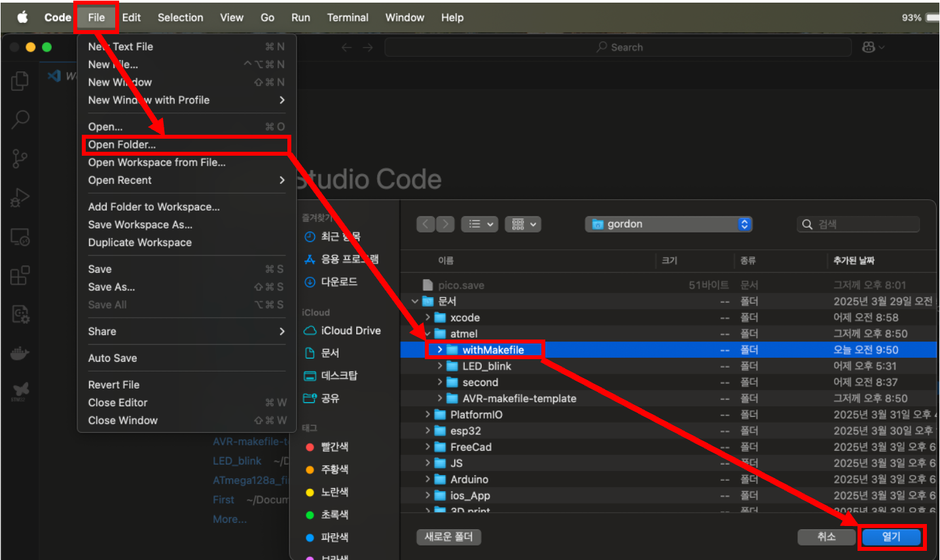Toggle Auto Save menu item
This screenshot has height=560, width=940.
[186, 358]
